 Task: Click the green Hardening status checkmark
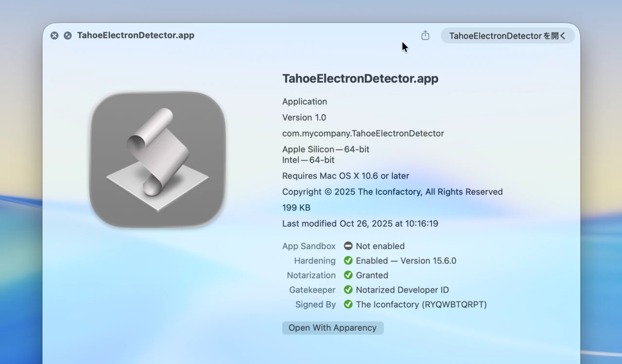point(348,261)
